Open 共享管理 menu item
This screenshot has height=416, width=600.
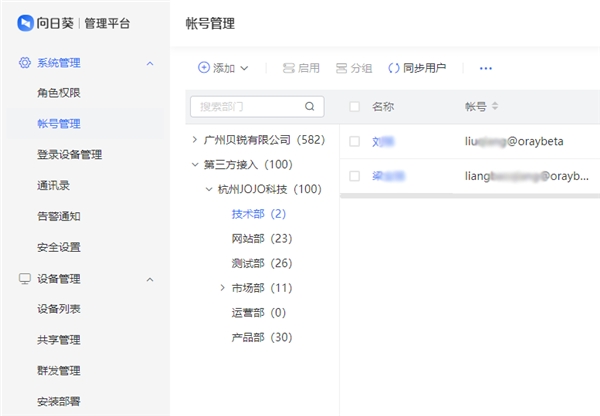pos(59,340)
